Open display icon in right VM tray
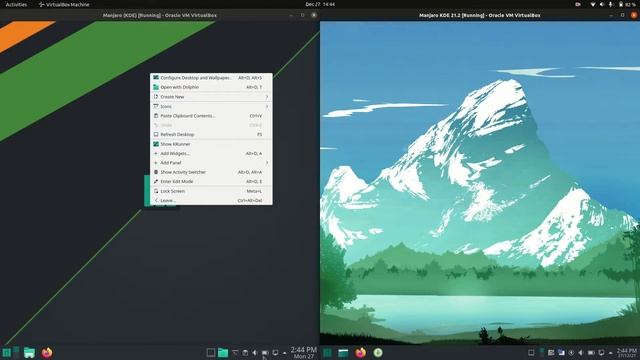640x360 pixels. pos(601,353)
